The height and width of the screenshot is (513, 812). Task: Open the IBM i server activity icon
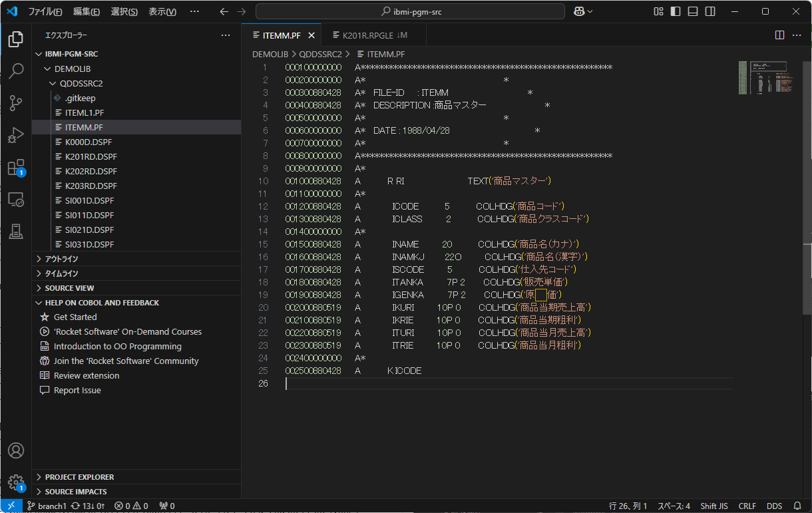tap(16, 231)
